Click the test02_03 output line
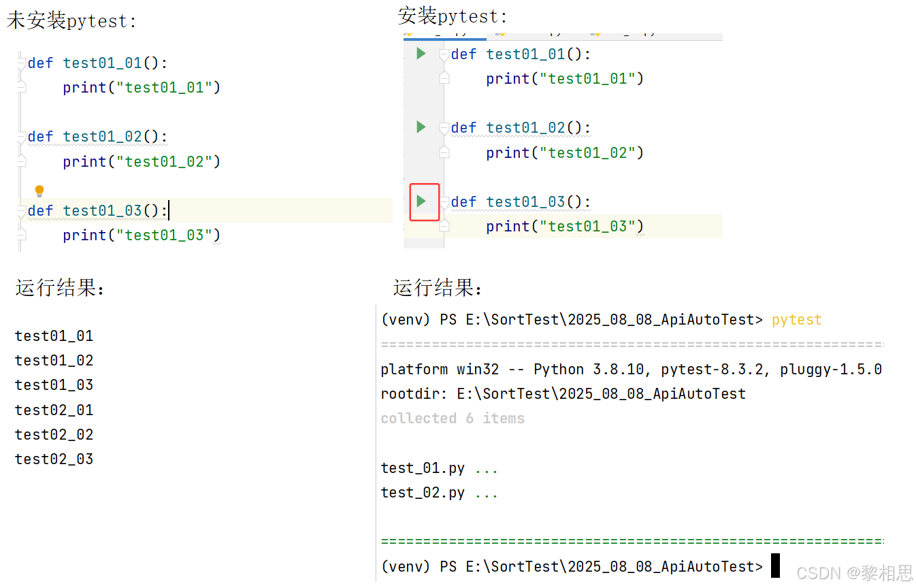 pyautogui.click(x=54, y=459)
